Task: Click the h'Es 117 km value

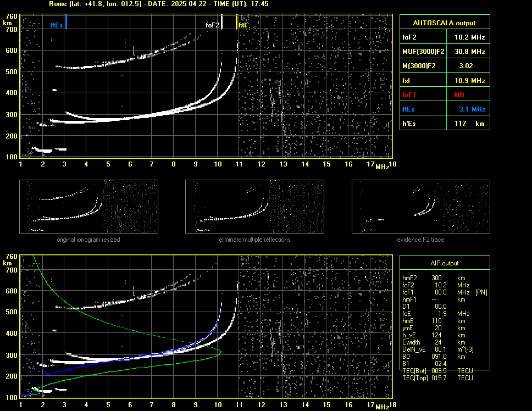Action: [469, 124]
